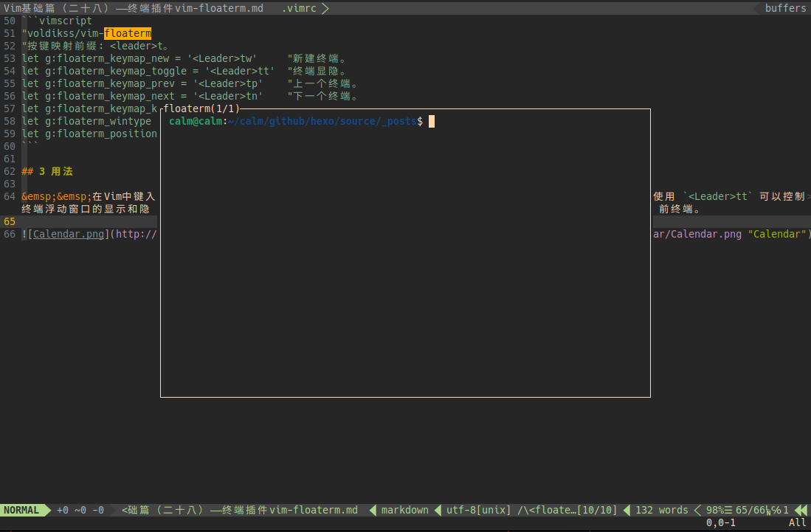This screenshot has width=811, height=532.
Task: Click the NORMAL mode indicator
Action: pos(21,511)
